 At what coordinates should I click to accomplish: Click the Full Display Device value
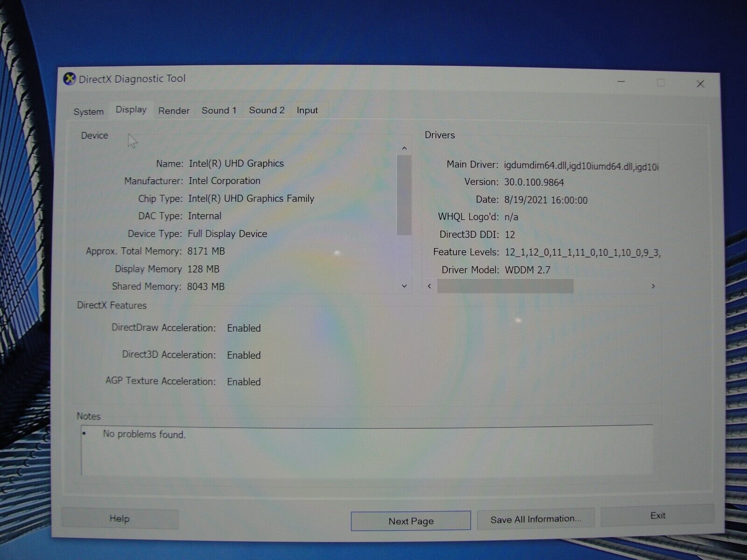tap(227, 234)
